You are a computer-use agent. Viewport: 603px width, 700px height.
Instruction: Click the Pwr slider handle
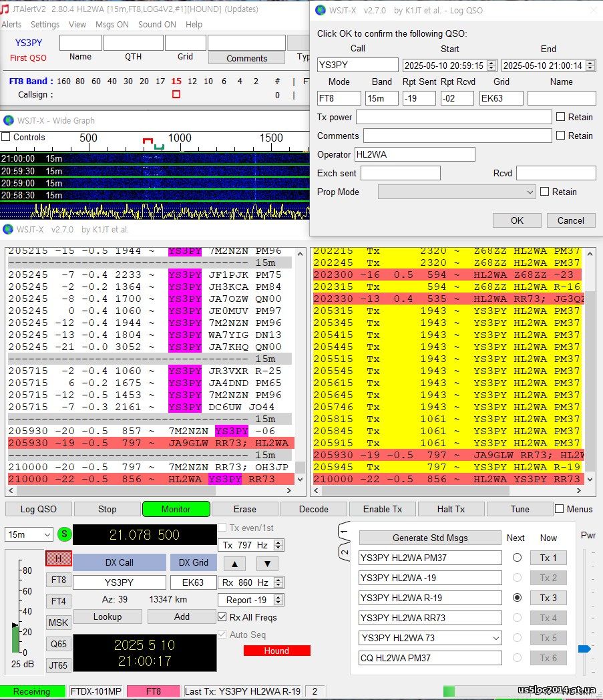click(x=584, y=649)
